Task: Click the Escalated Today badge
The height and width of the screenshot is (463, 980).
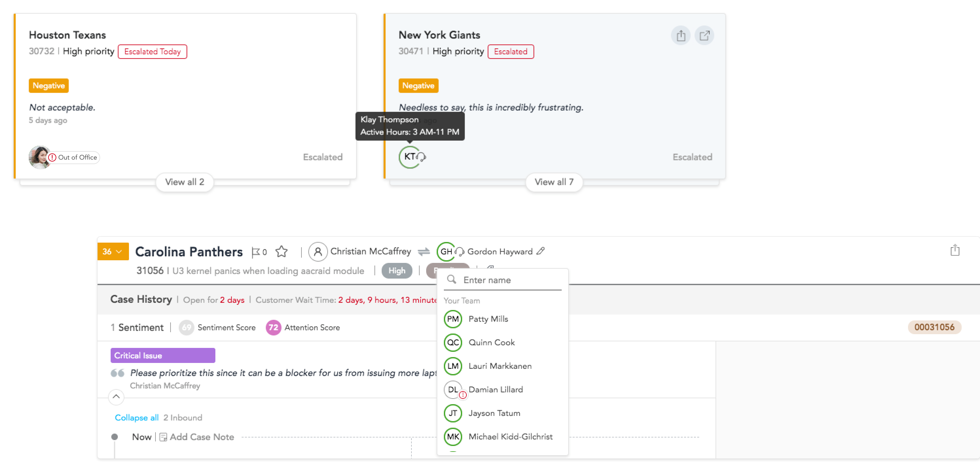Action: click(152, 52)
